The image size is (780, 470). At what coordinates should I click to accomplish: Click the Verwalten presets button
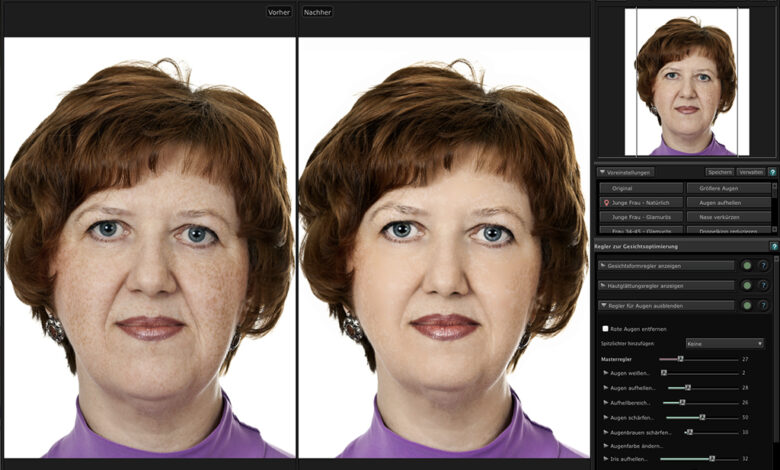751,172
